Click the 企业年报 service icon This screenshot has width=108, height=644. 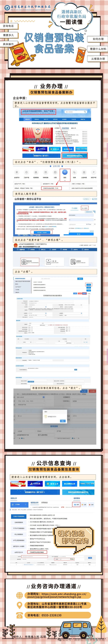click(x=84, y=172)
